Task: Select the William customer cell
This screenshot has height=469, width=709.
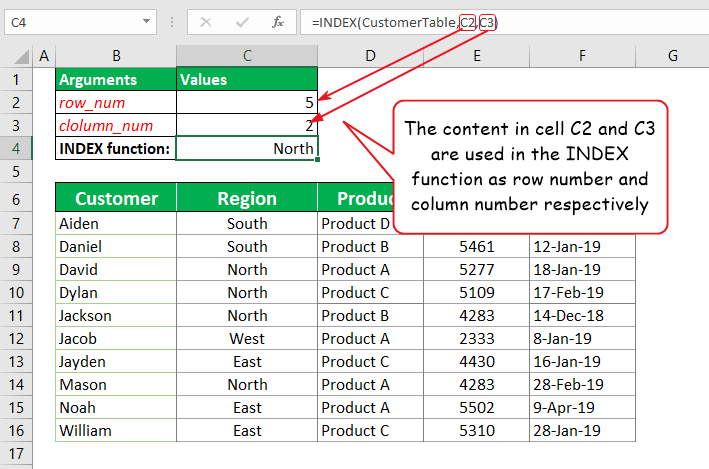Action: (116, 431)
